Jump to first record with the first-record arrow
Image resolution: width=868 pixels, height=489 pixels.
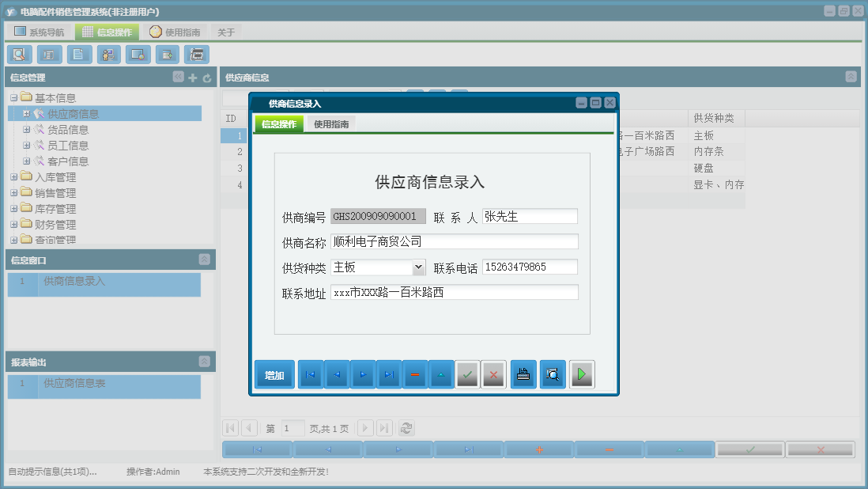(310, 373)
